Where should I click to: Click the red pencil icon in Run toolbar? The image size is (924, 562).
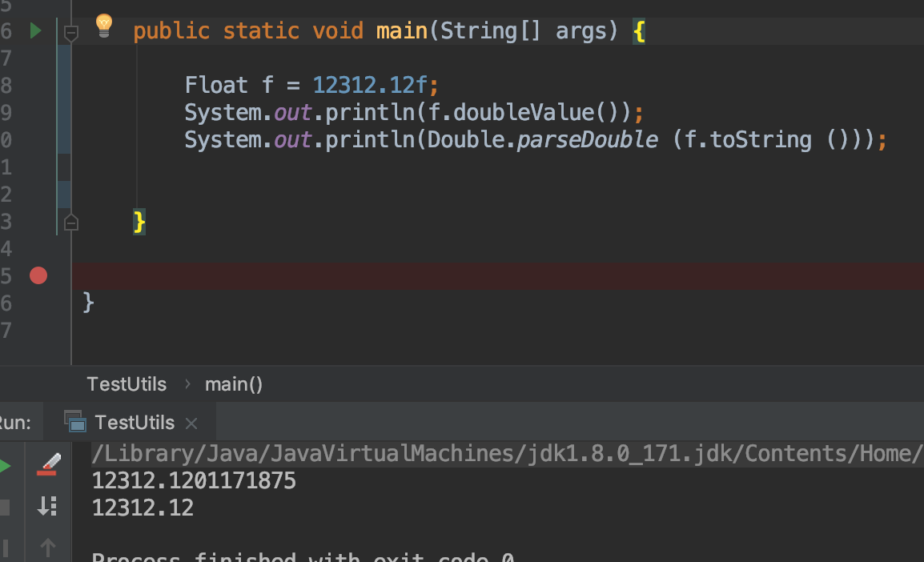tap(48, 465)
